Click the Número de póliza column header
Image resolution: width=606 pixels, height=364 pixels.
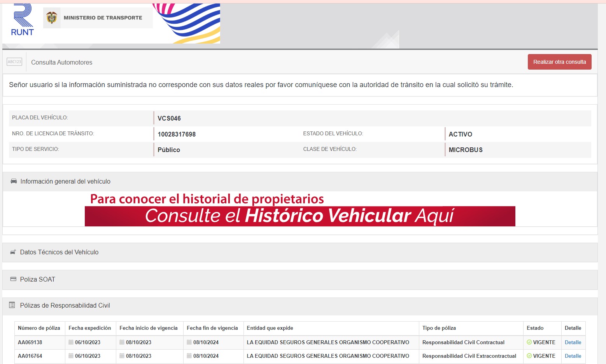click(x=39, y=328)
